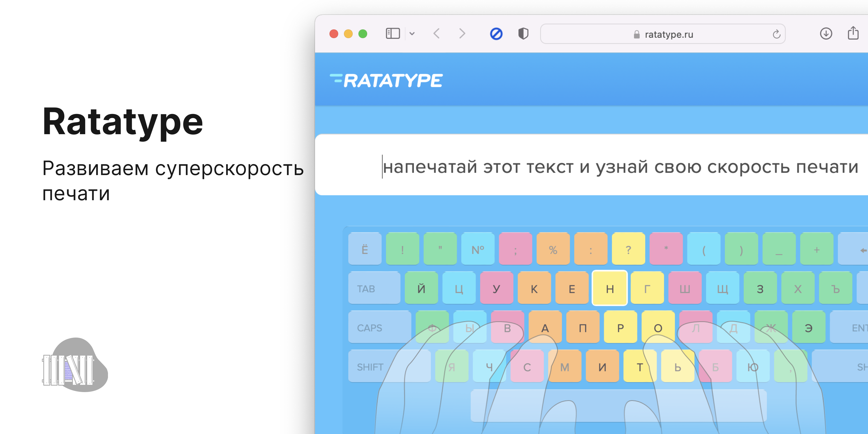Click the Р key

pyautogui.click(x=621, y=327)
